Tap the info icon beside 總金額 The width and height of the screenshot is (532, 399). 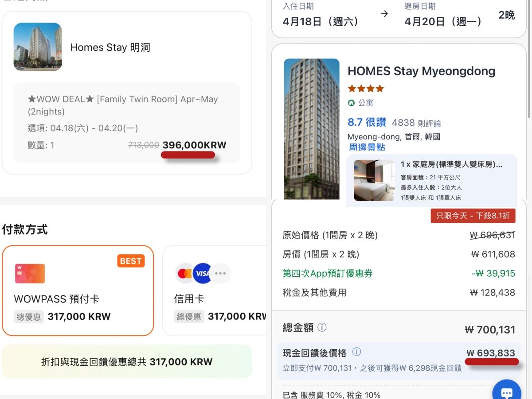coord(322,327)
